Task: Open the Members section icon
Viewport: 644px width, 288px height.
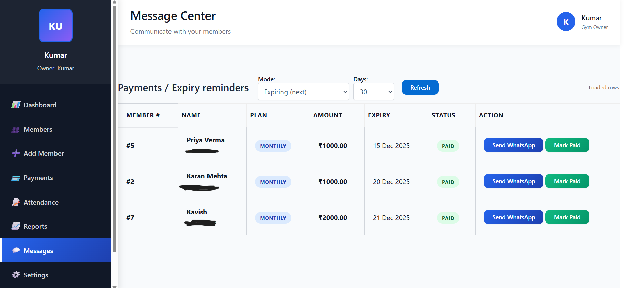Action: point(16,129)
